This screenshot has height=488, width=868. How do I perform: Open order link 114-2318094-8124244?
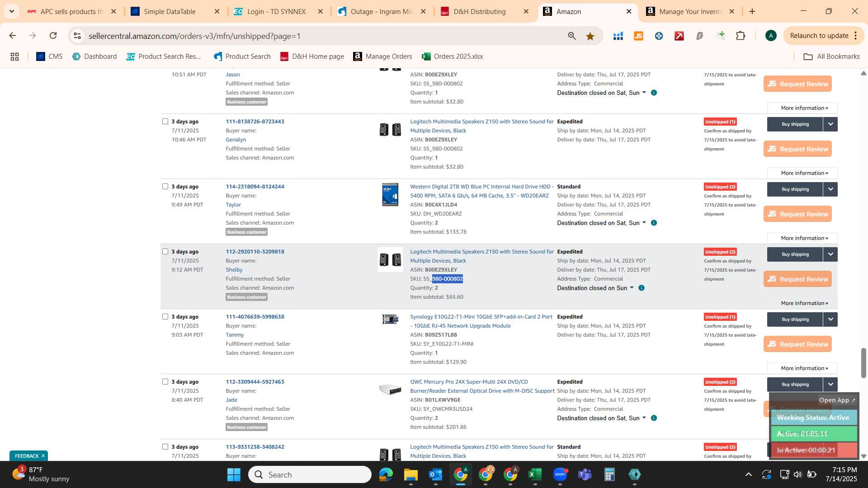click(x=255, y=187)
